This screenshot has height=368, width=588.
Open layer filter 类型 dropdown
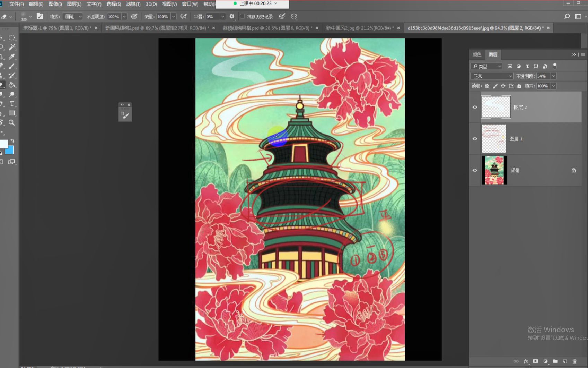tap(486, 66)
